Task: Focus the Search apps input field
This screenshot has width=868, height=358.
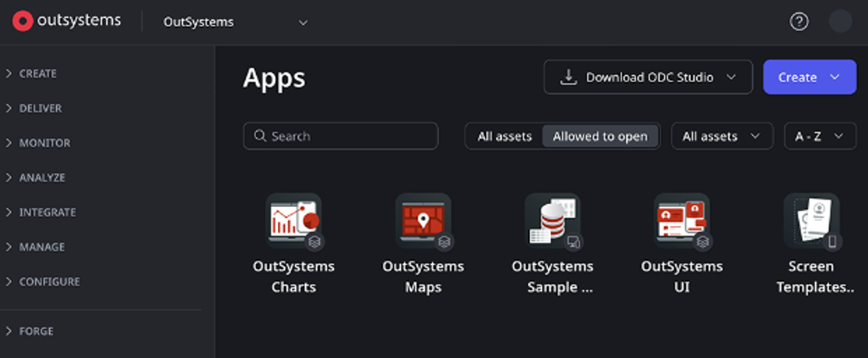Action: pos(341,136)
